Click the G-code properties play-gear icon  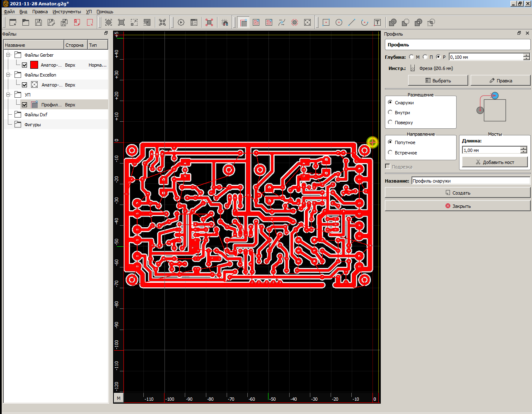181,22
